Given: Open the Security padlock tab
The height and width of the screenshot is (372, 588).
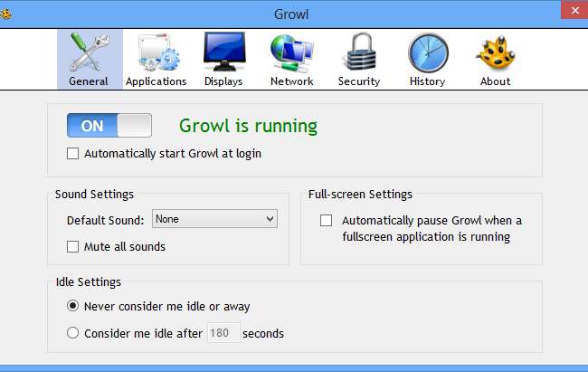Looking at the screenshot, I should 359,60.
